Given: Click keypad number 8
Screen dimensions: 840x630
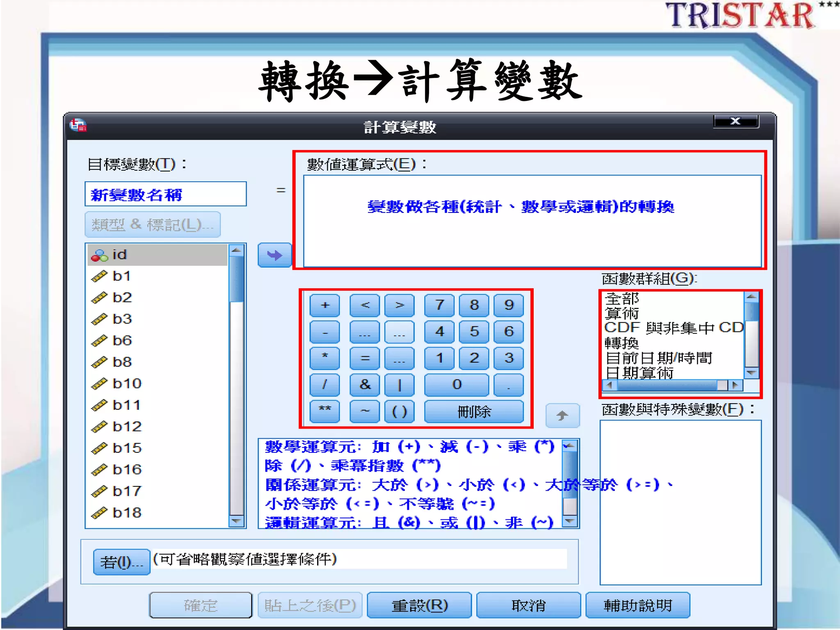Looking at the screenshot, I should tap(474, 305).
